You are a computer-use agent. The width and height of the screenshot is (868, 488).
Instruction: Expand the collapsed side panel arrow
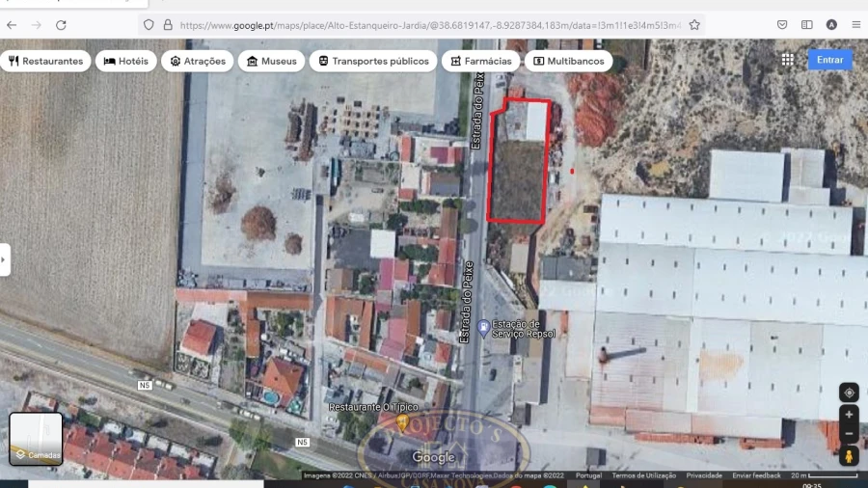coord(5,259)
